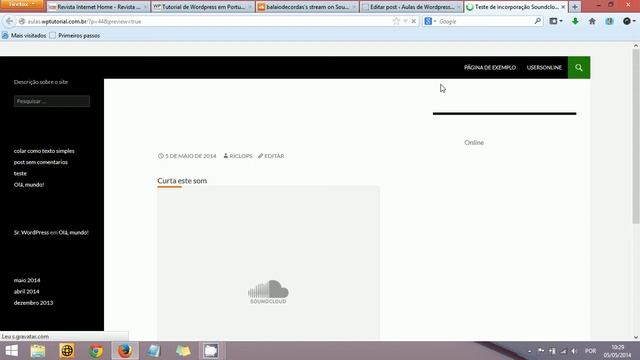
Task: Open the Primeiros passos bookmark
Action: pyautogui.click(x=75, y=36)
